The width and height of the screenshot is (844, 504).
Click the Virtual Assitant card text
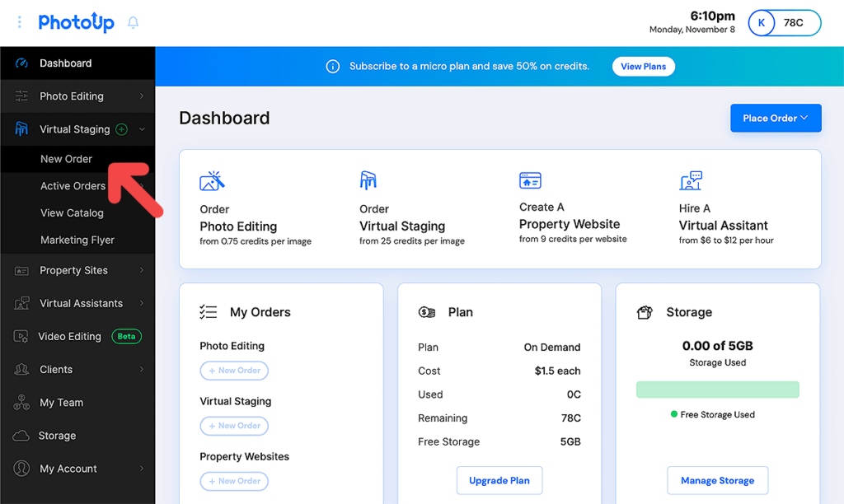(x=726, y=224)
